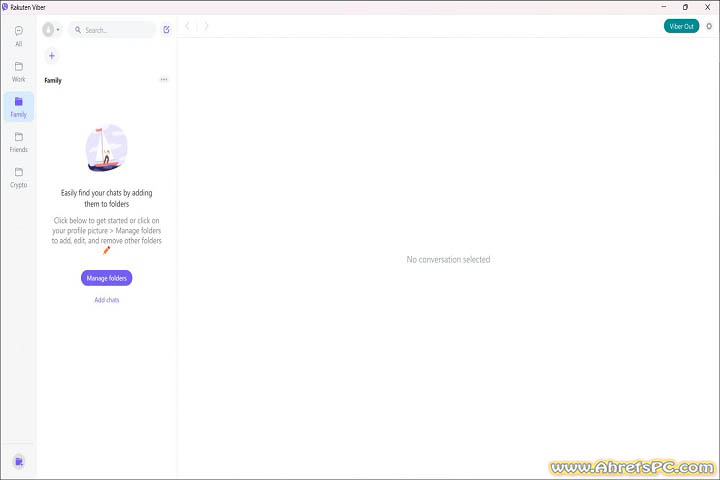Screen dimensions: 720x480
Task: Open the Crypto folder
Action: 18,178
